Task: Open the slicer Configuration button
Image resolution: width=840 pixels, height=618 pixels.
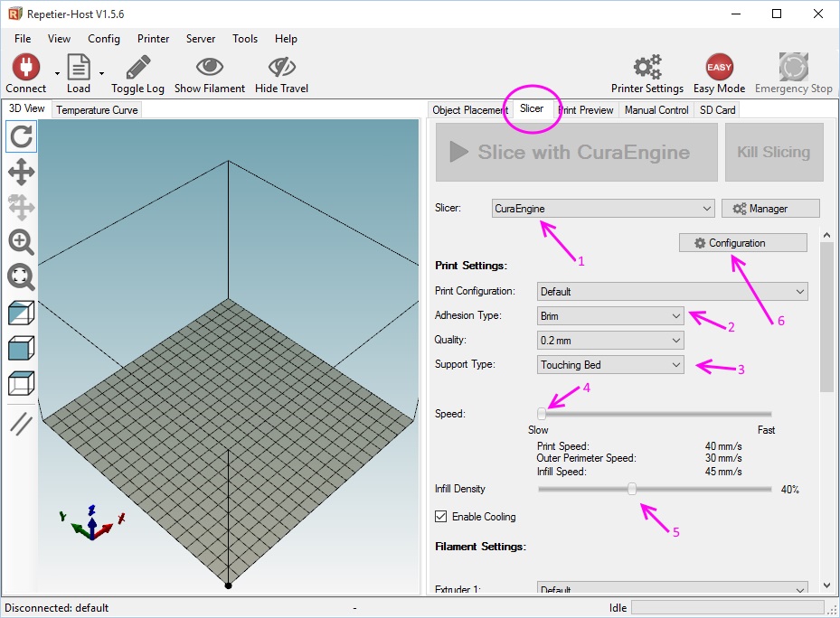Action: click(x=743, y=243)
